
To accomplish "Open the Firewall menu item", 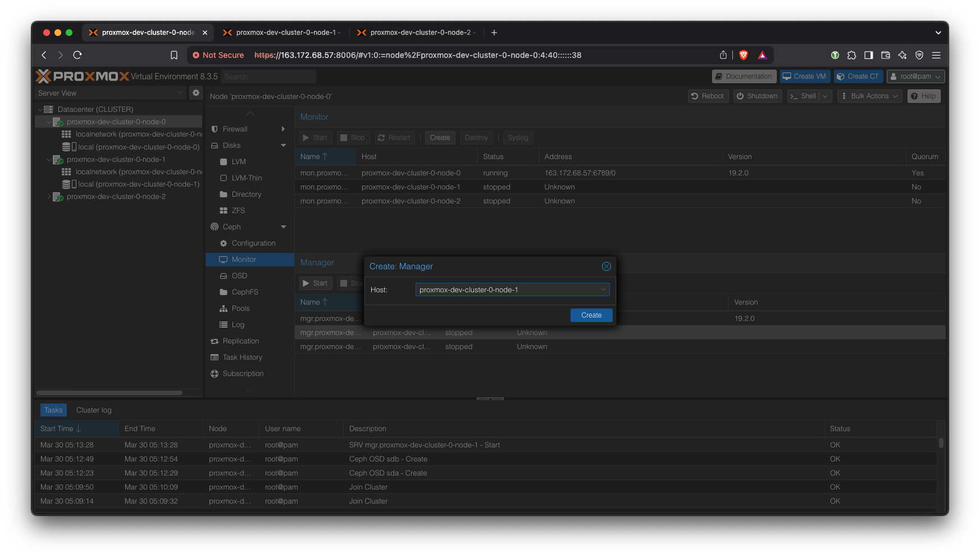I will pos(235,129).
